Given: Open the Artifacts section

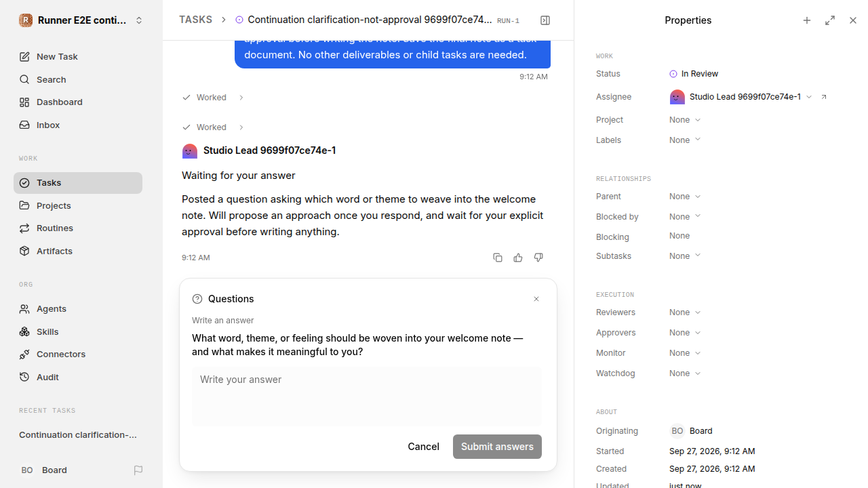Looking at the screenshot, I should (78, 251).
